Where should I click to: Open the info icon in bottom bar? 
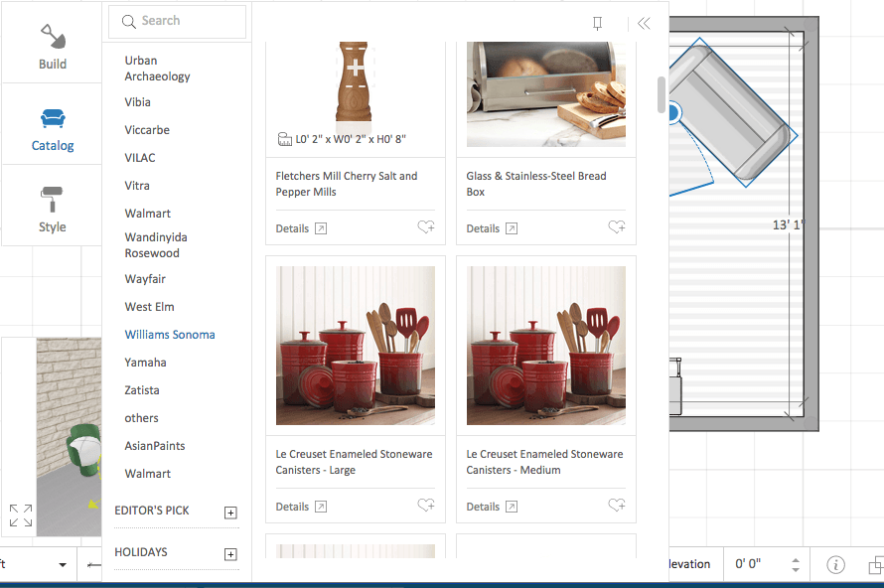(835, 564)
